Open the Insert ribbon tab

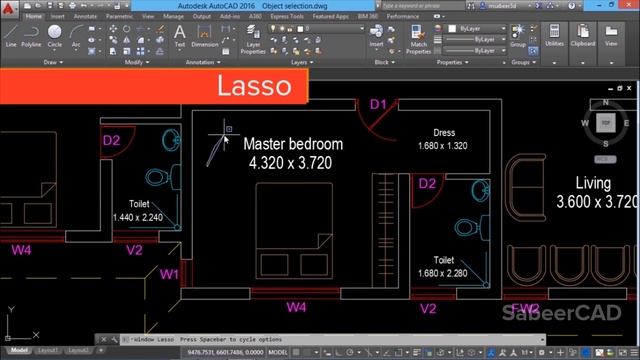[58, 16]
